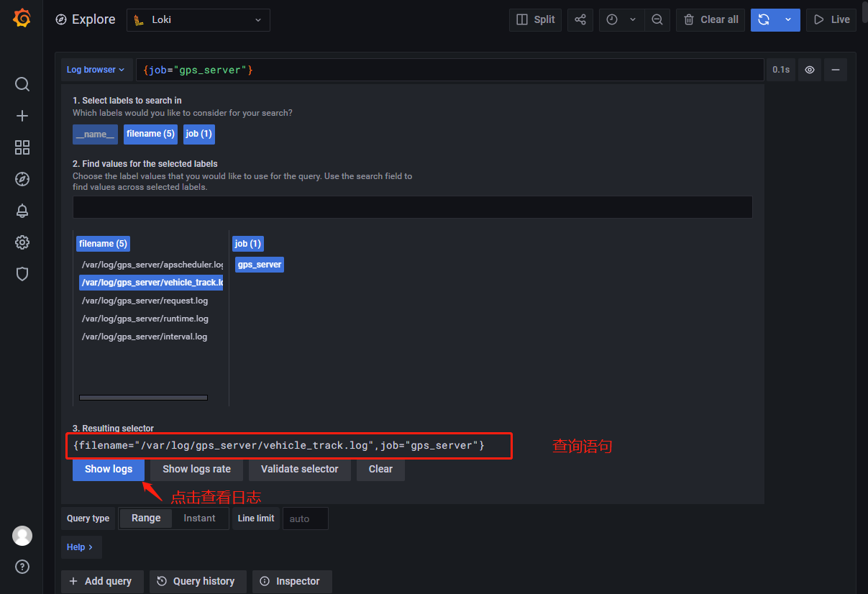Click the share shortened link icon
Image resolution: width=868 pixels, height=594 pixels.
point(580,19)
